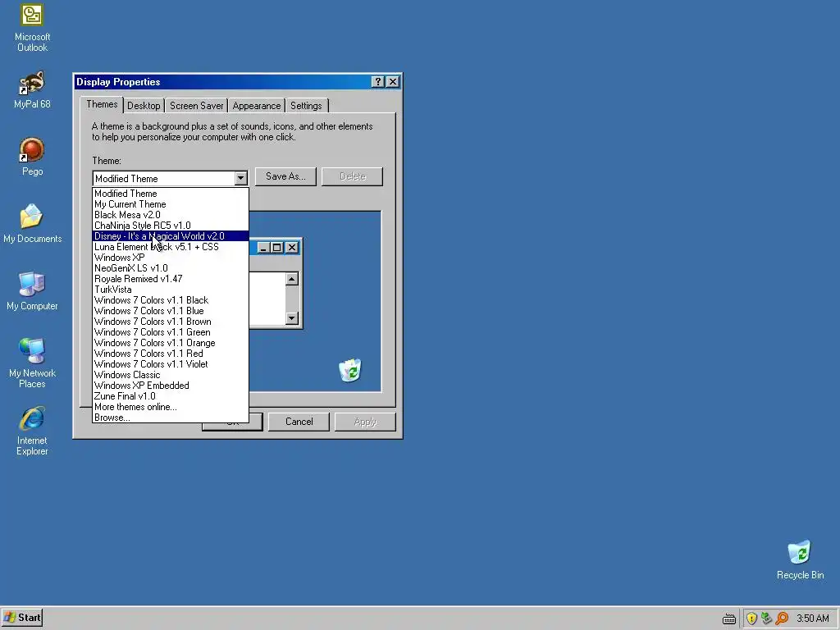Screen dimensions: 840x630
Task: Select Windows 7 Colors v1.1 Blue
Action: point(171,311)
